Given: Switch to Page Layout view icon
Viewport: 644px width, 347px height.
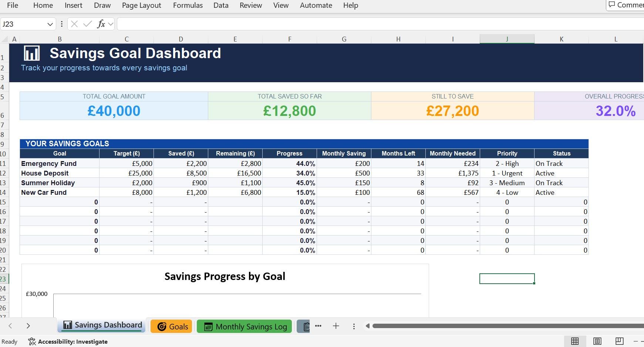Looking at the screenshot, I should [x=597, y=341].
